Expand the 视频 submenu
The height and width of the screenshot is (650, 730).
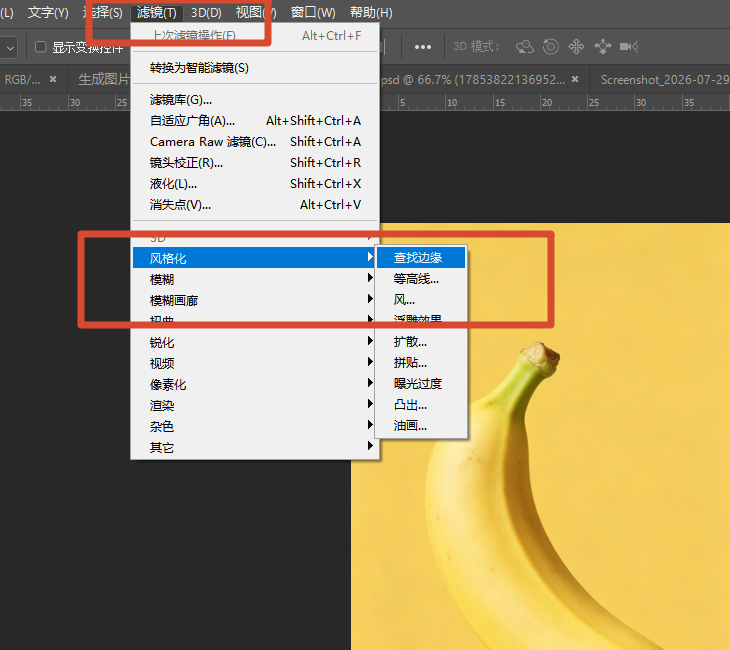254,363
